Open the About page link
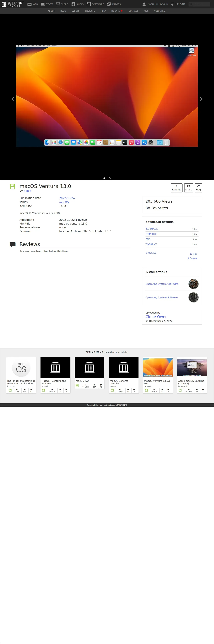 click(51, 11)
